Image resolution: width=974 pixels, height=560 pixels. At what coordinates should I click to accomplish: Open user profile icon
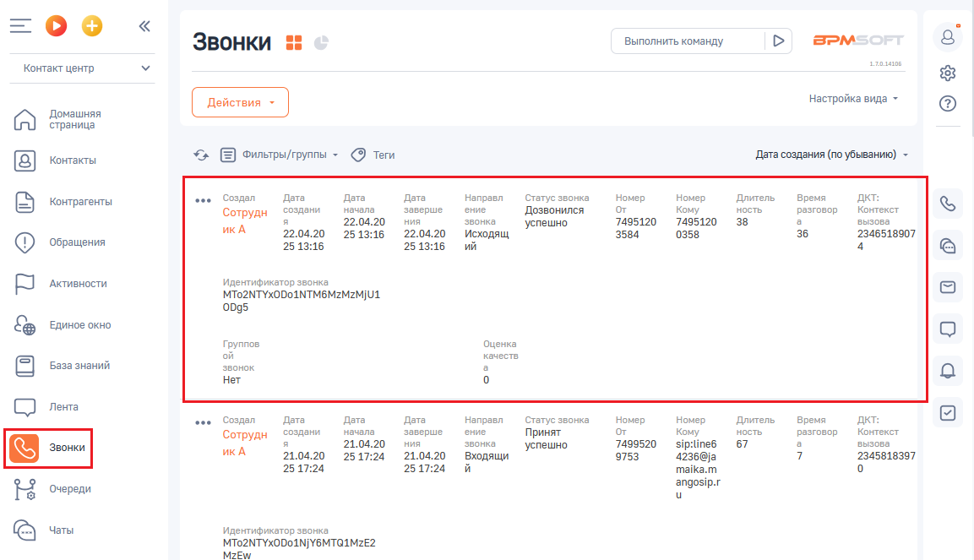(948, 37)
